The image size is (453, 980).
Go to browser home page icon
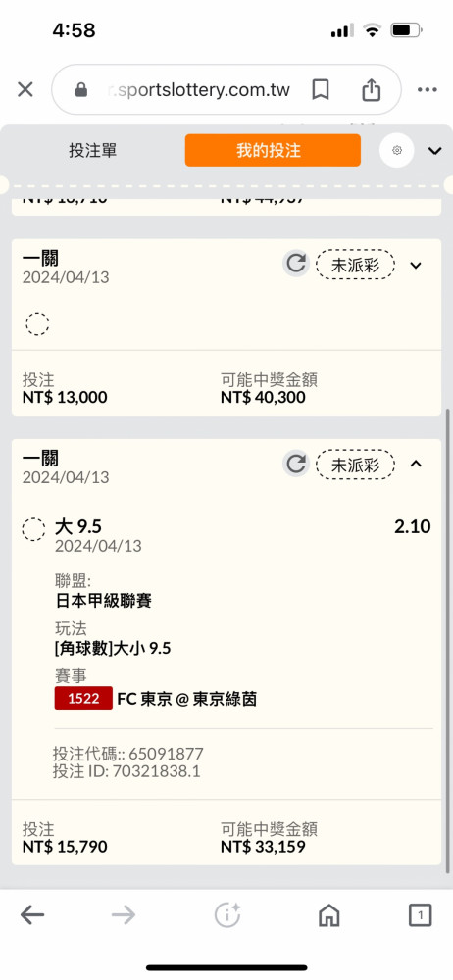329,915
